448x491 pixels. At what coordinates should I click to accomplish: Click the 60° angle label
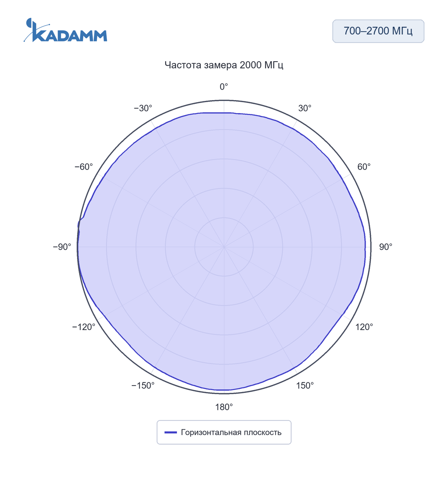(x=364, y=167)
